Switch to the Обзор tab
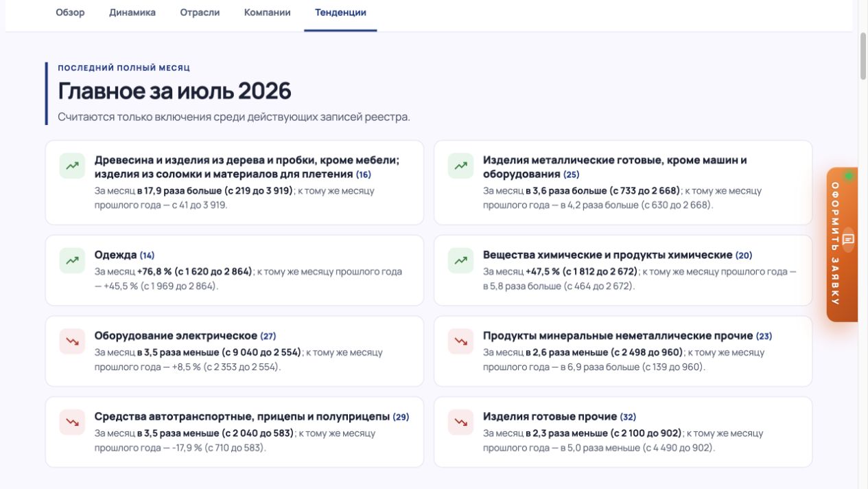The height and width of the screenshot is (489, 868). tap(70, 12)
